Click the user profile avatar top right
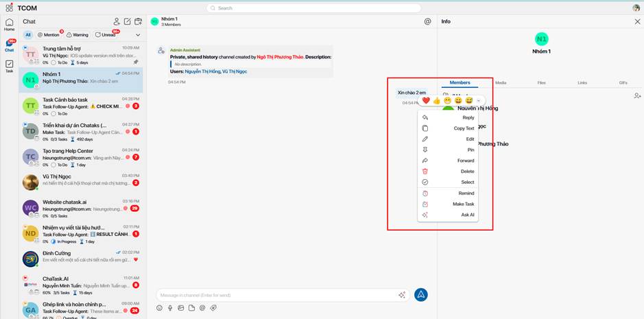644x319 pixels. point(636,8)
